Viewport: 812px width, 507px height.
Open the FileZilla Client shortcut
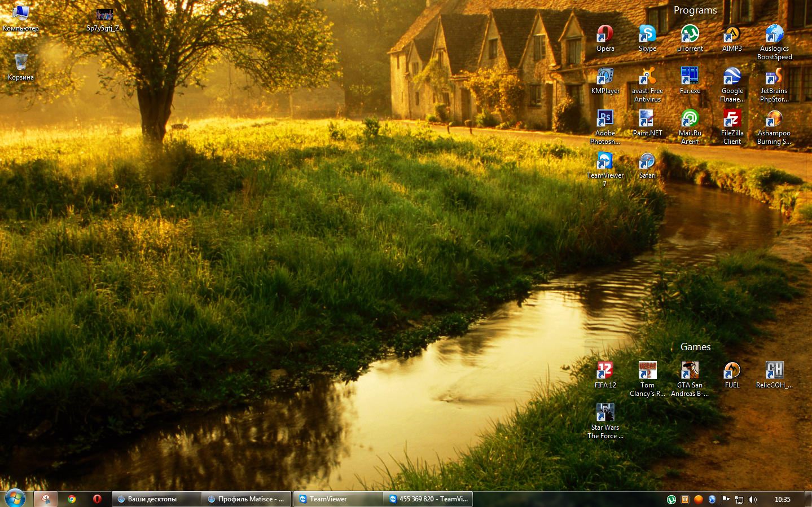732,120
